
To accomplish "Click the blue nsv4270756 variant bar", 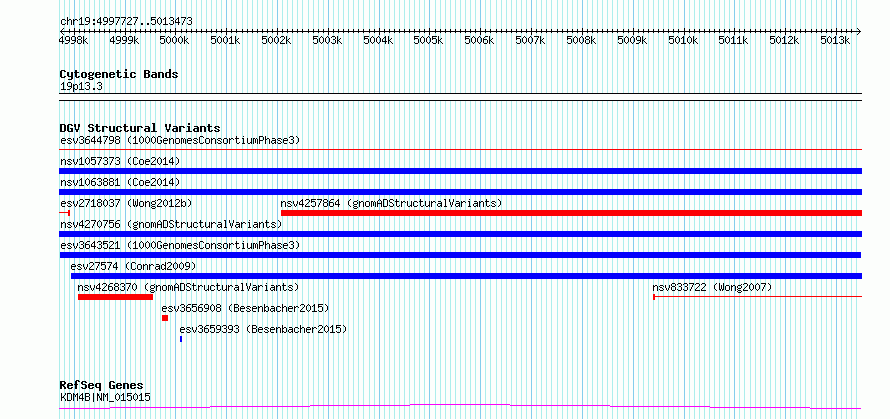I will [x=460, y=234].
